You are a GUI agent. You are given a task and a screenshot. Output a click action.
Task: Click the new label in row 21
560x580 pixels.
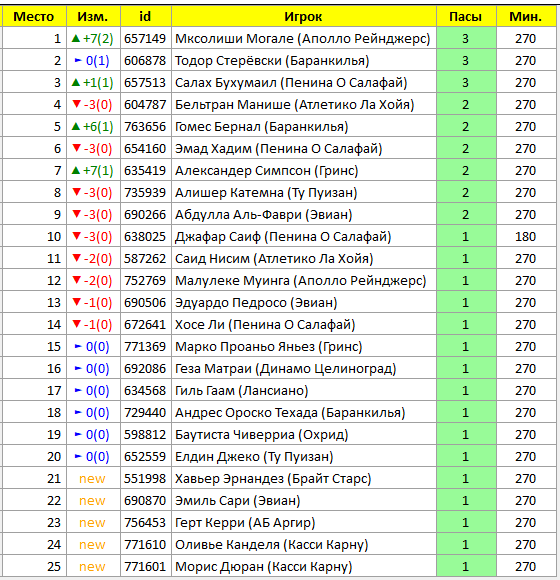pos(92,479)
